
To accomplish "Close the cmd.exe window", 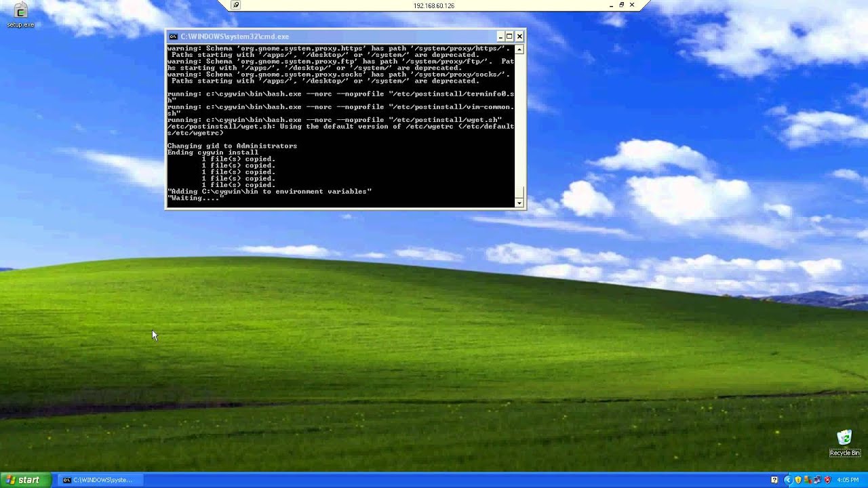I will coord(519,37).
